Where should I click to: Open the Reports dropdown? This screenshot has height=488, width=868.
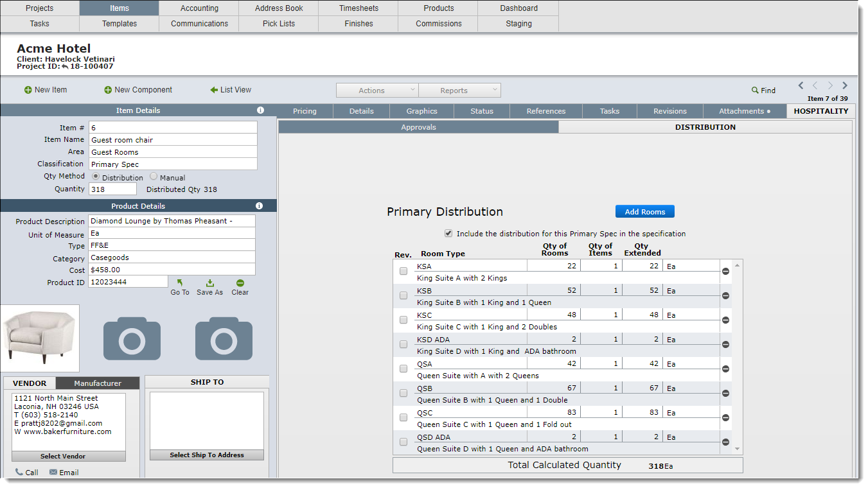pos(459,91)
